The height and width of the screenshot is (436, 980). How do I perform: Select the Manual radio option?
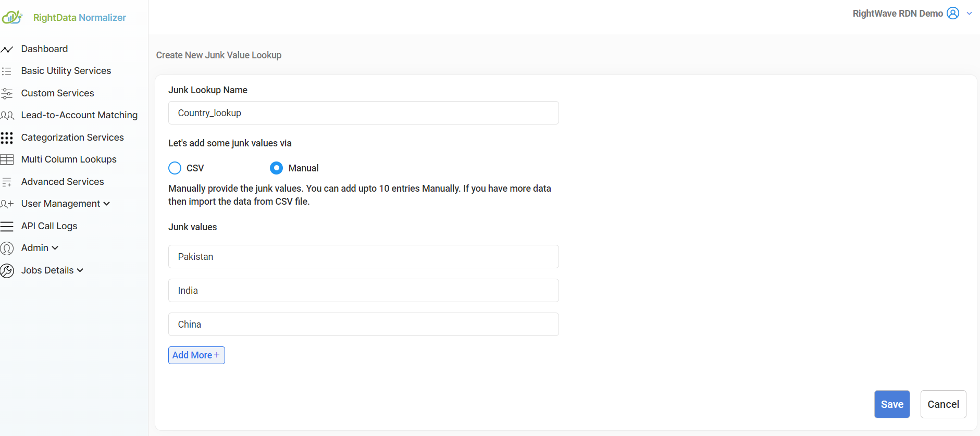coord(276,168)
